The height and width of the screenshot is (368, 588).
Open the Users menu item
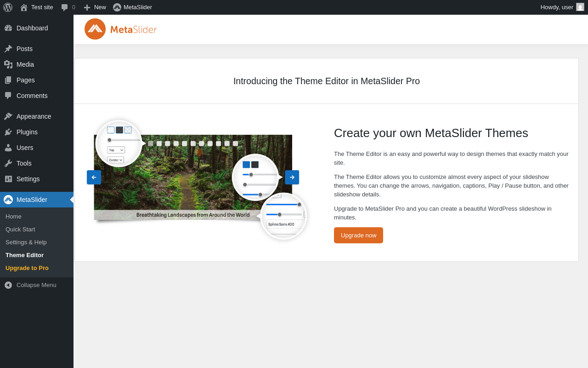[x=37, y=148]
